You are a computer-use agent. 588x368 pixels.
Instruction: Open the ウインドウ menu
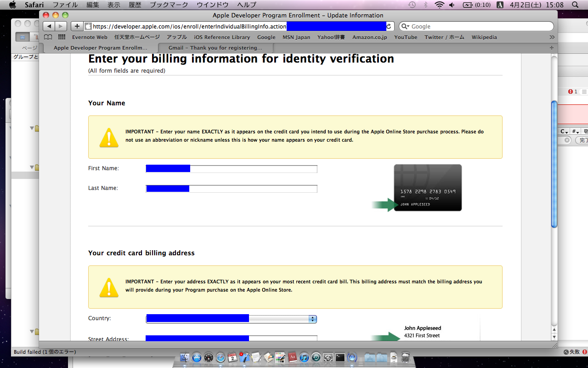[213, 5]
